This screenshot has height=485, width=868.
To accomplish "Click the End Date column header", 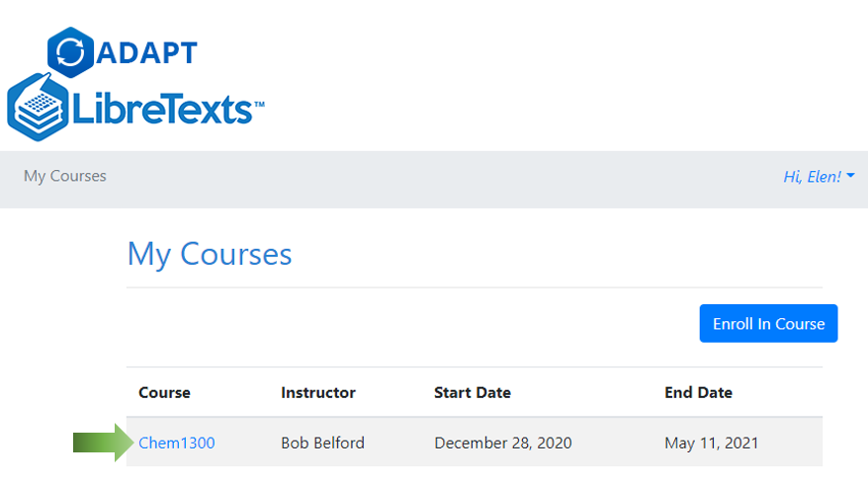I will [x=698, y=392].
